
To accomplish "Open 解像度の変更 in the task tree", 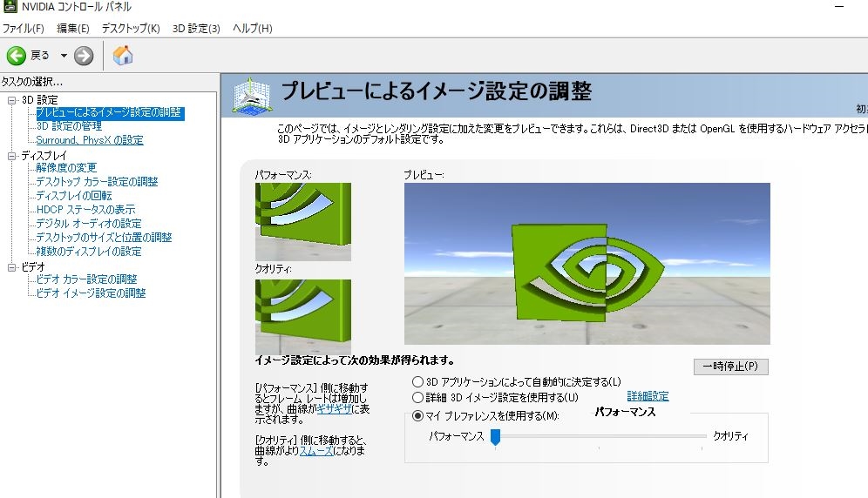I will (66, 168).
